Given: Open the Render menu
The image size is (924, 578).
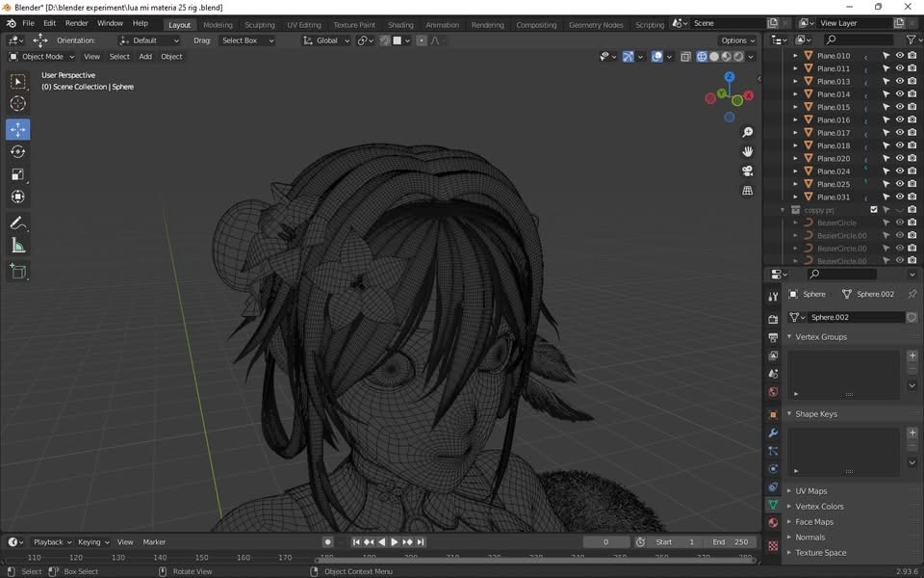Looking at the screenshot, I should (x=77, y=23).
